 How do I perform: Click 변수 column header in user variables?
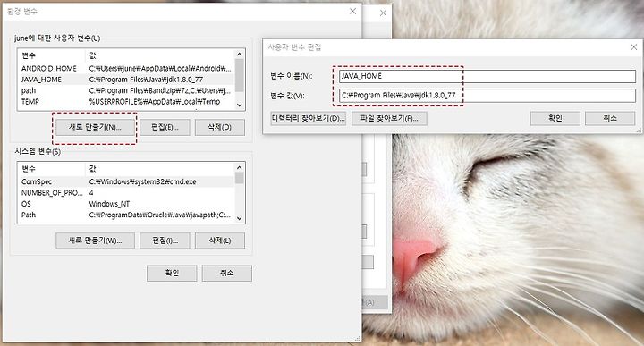point(51,55)
